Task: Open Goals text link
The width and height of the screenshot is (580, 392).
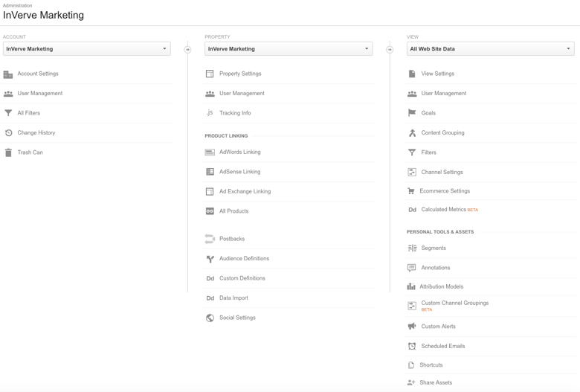Action: pos(428,113)
